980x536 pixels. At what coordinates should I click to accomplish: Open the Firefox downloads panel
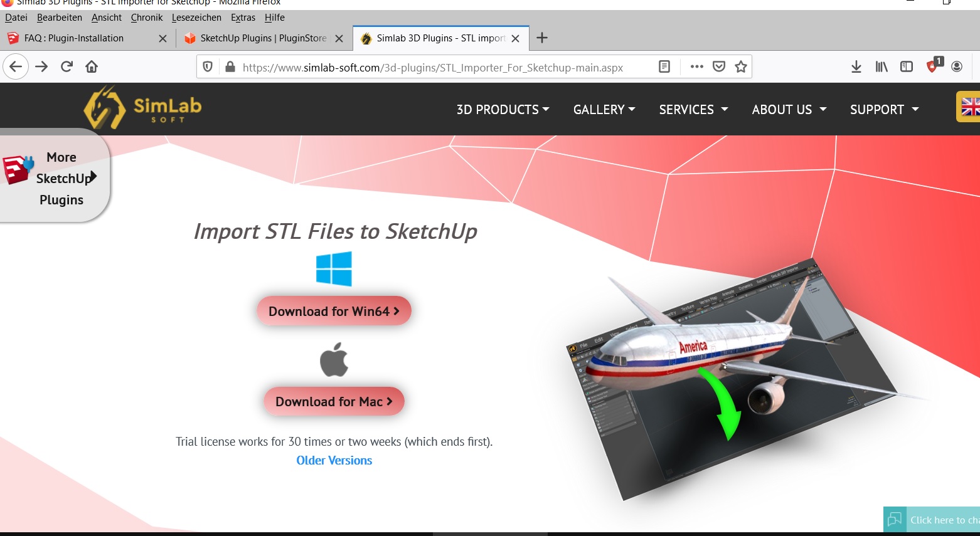pyautogui.click(x=856, y=66)
